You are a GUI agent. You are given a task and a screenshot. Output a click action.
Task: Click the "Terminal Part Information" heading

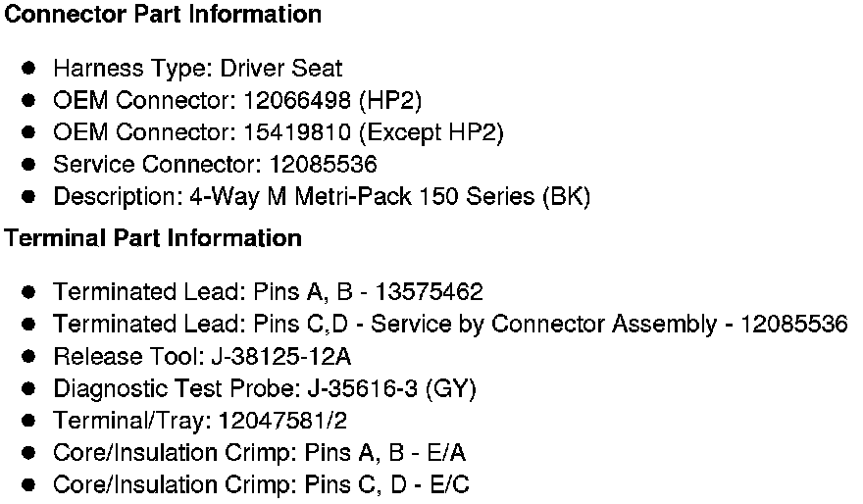click(x=153, y=238)
